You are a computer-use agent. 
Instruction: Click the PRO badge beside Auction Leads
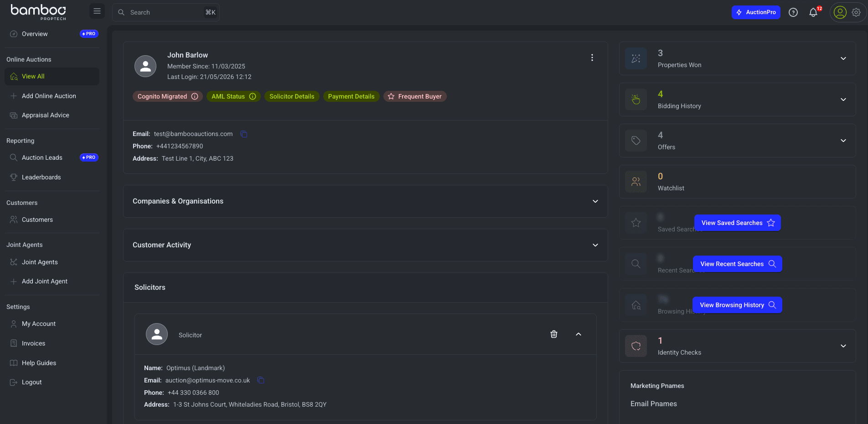pyautogui.click(x=89, y=157)
